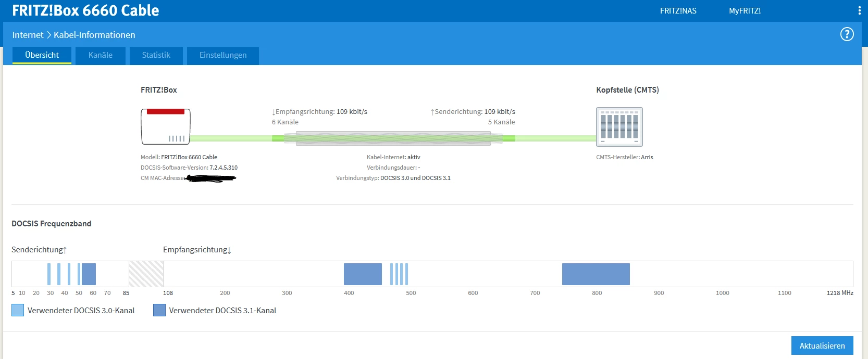Click the Empfangsrichtung 109 kbit/s value

[x=352, y=112]
